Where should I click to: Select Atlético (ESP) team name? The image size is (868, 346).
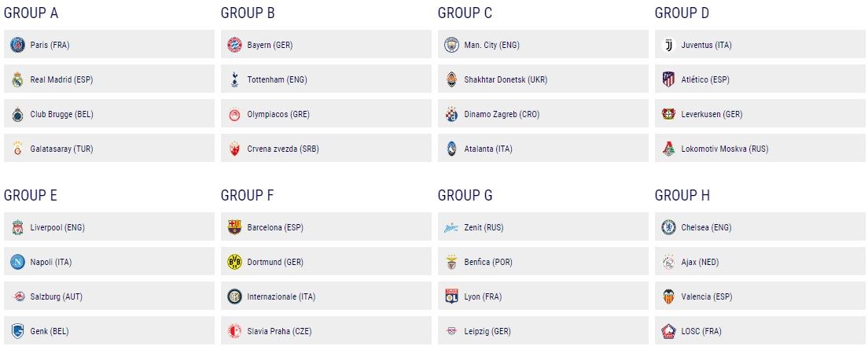click(x=705, y=79)
